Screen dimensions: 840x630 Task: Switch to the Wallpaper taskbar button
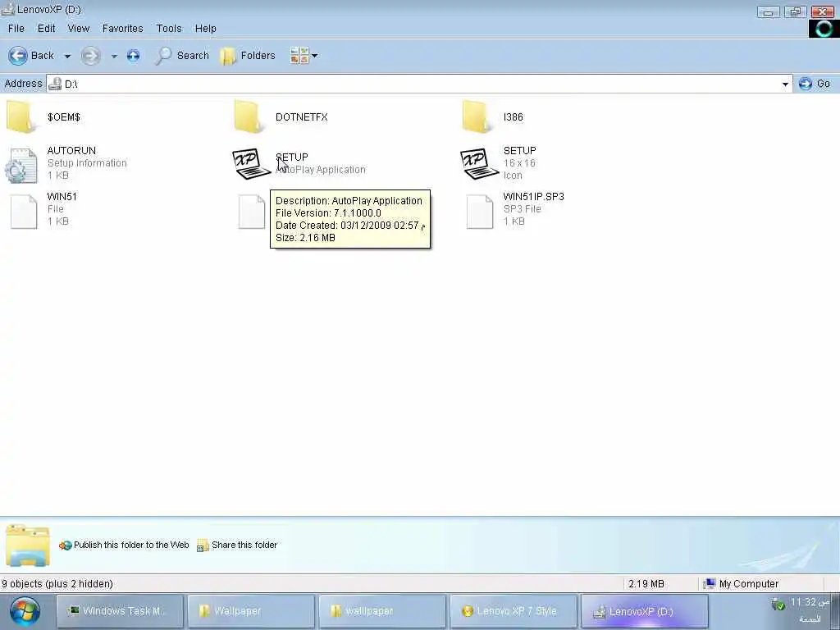(251, 611)
